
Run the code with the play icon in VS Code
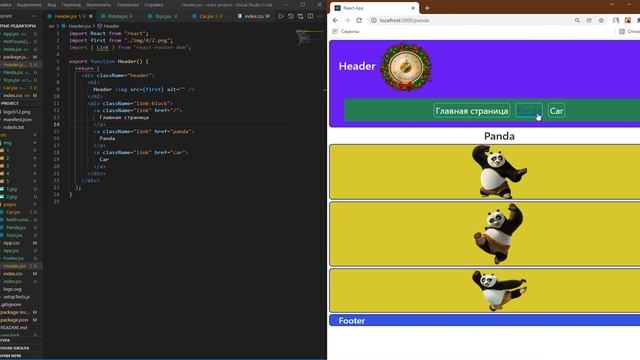point(281,16)
